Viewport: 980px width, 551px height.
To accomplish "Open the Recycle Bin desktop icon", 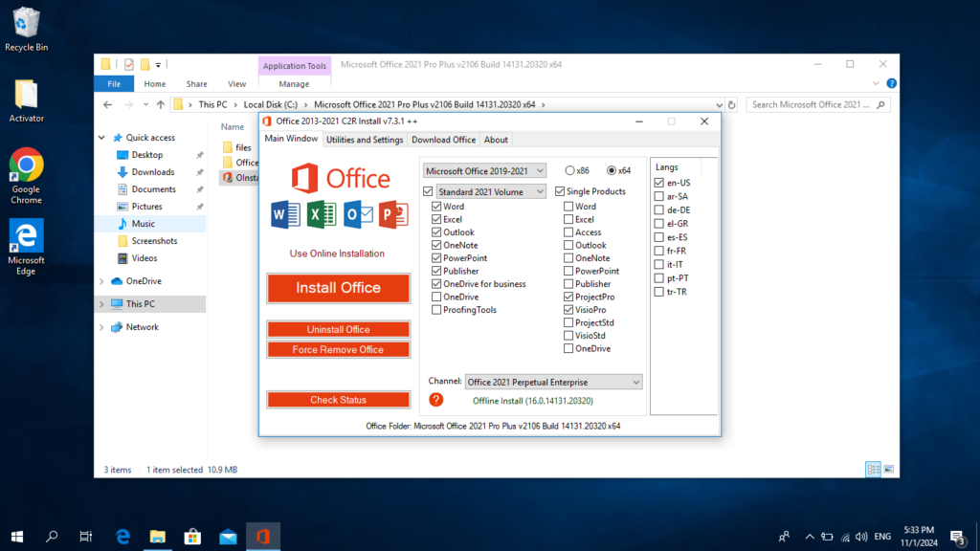I will pyautogui.click(x=26, y=30).
